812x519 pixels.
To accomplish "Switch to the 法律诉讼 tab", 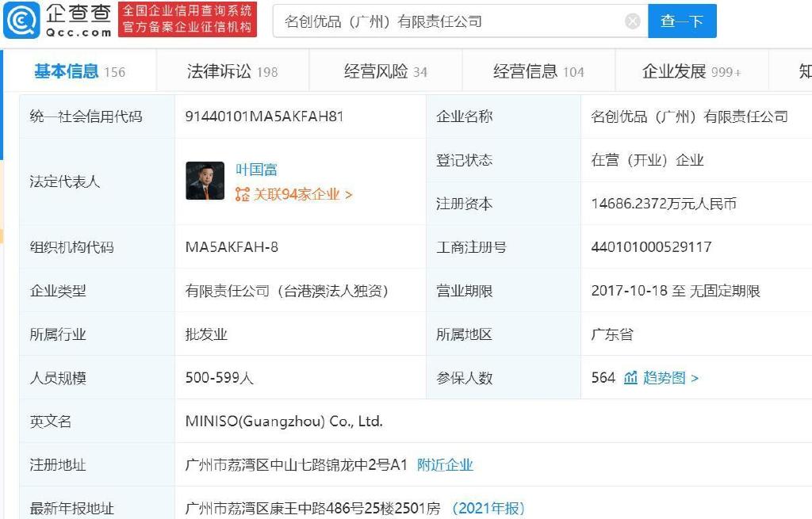I will (x=229, y=71).
